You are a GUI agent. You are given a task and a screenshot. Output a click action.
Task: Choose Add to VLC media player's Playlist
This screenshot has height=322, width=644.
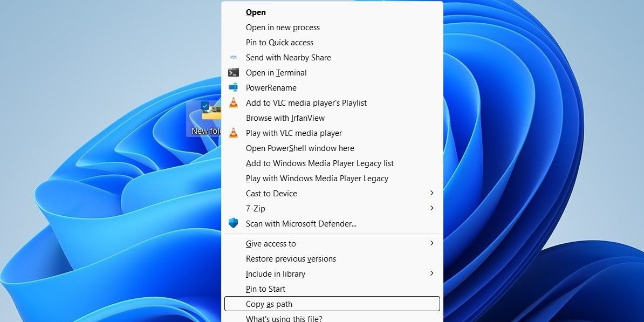(332, 102)
